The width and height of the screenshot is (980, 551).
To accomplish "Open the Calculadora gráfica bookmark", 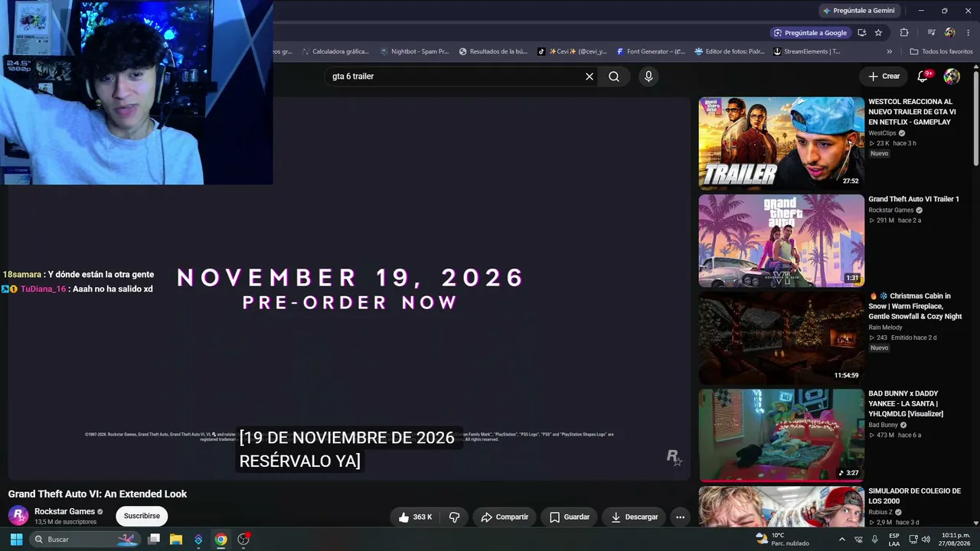I will [335, 51].
